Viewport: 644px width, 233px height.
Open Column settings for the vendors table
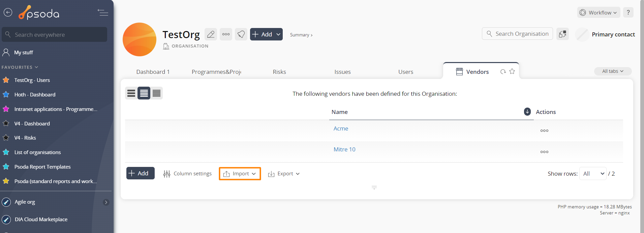click(x=187, y=174)
